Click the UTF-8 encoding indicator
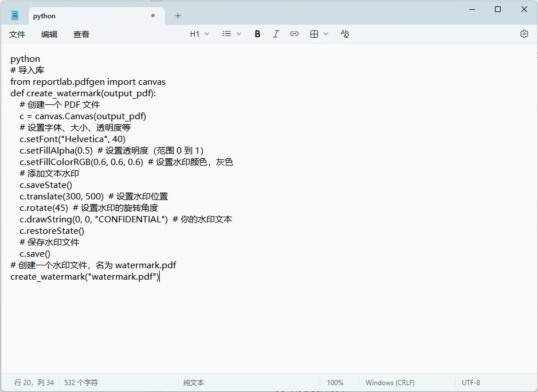Viewport: 538px width, 392px height. click(471, 382)
